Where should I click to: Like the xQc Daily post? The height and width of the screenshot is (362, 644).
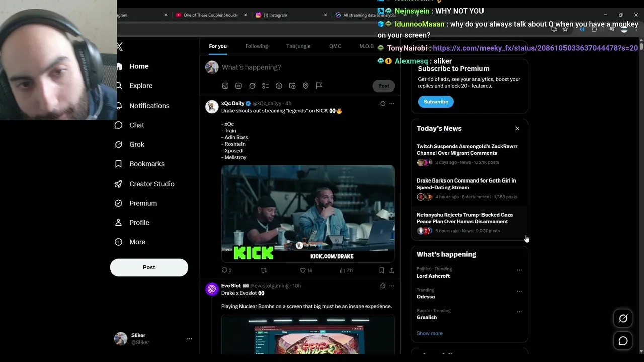tap(303, 270)
